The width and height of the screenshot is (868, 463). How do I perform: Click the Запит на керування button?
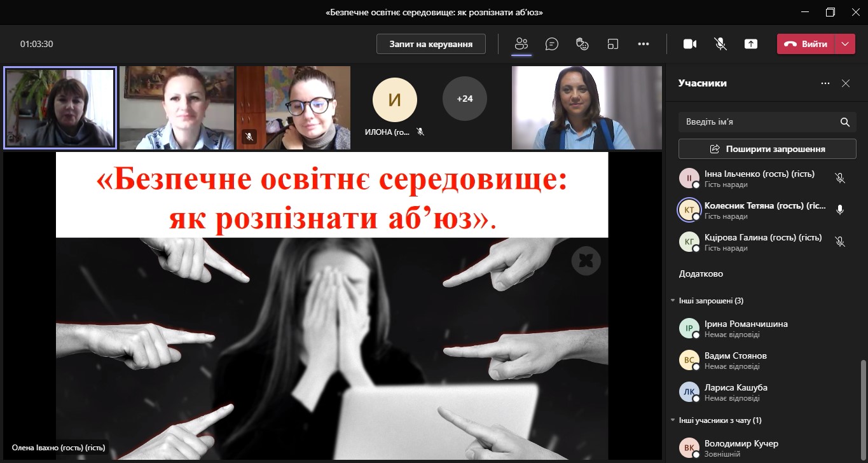pyautogui.click(x=431, y=44)
